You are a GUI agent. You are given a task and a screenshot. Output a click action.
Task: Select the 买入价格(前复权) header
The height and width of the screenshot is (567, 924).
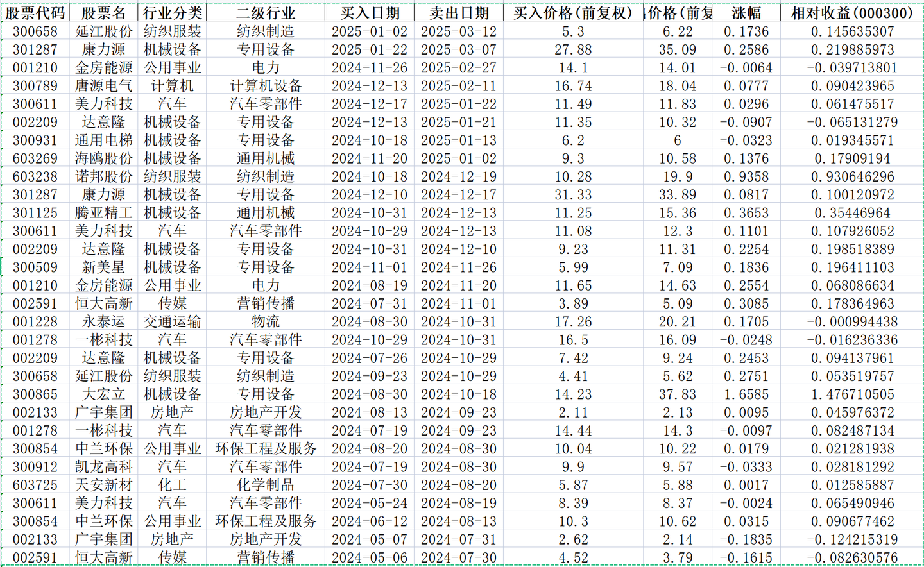[x=573, y=13]
